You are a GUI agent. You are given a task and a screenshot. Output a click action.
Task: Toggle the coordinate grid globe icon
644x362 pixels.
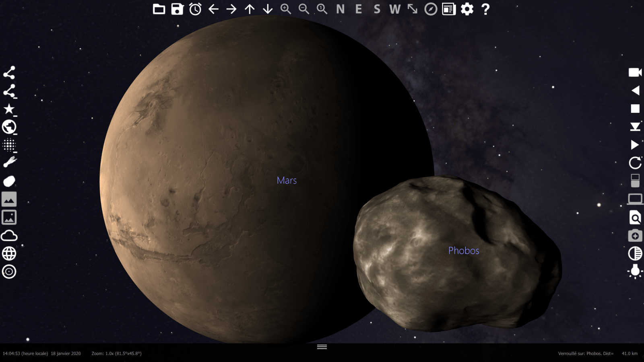[9, 254]
